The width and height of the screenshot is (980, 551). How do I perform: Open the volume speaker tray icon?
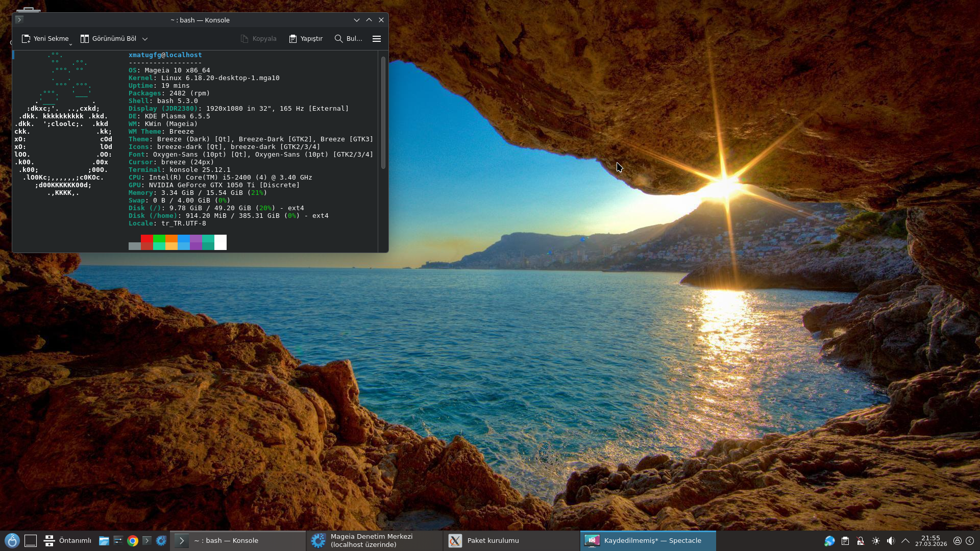(x=891, y=541)
